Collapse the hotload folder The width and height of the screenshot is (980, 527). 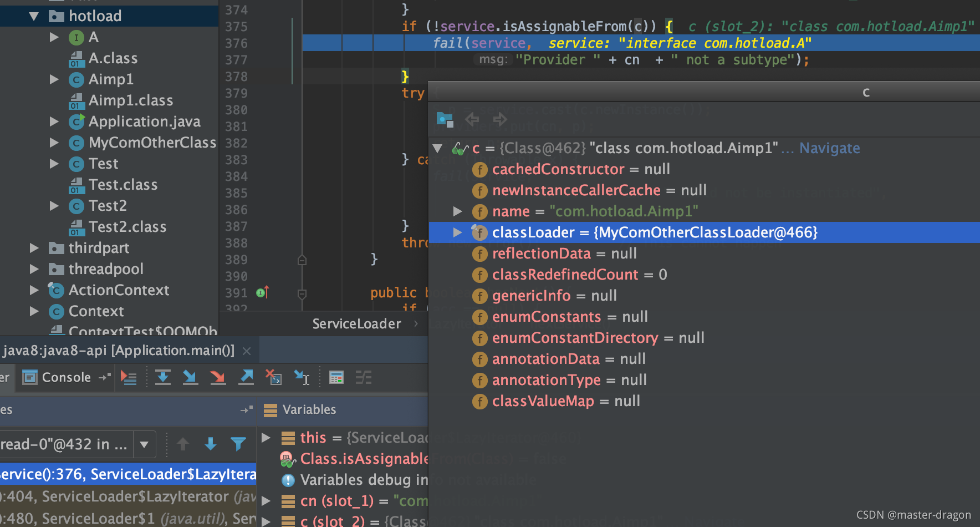tap(34, 16)
